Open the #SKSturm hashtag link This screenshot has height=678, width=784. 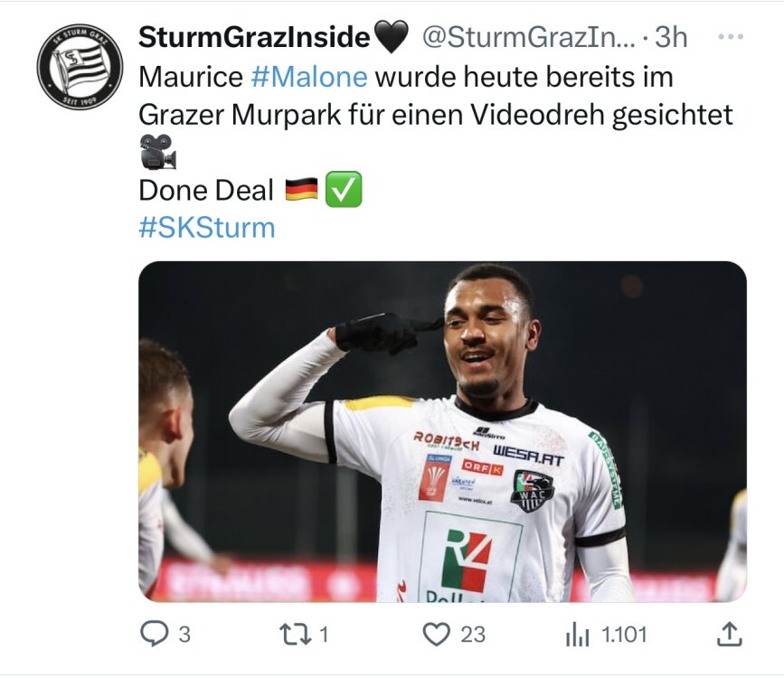pyautogui.click(x=207, y=228)
